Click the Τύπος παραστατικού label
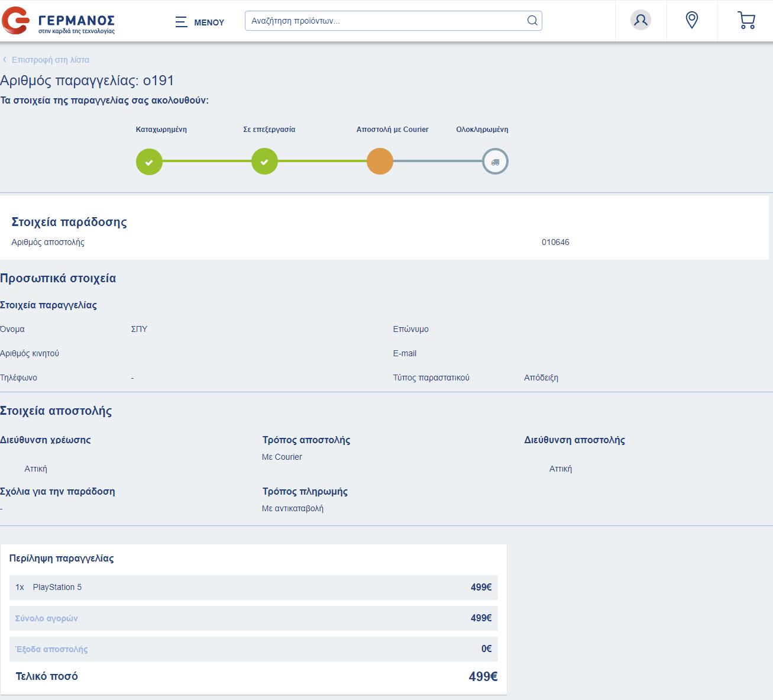Viewport: 773px width, 700px height. pyautogui.click(x=431, y=378)
